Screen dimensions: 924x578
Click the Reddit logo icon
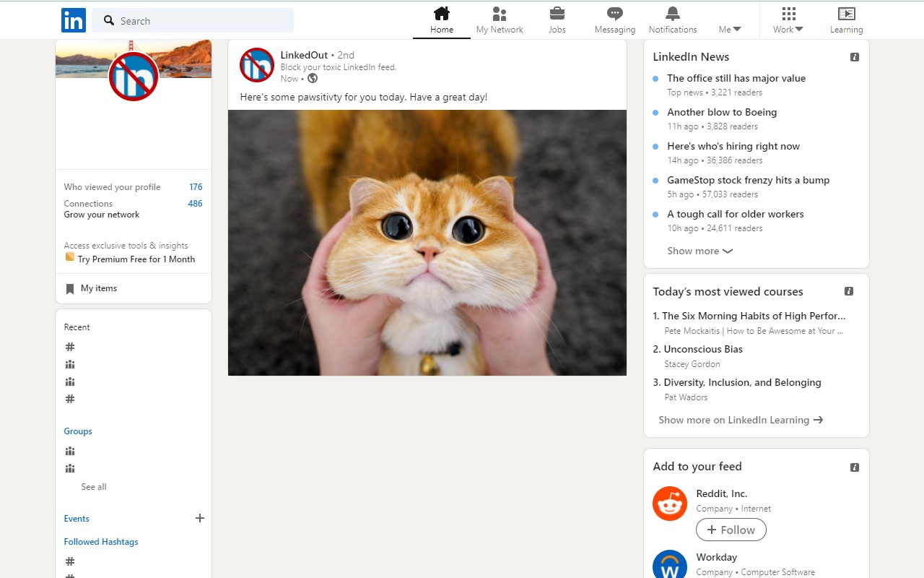(670, 504)
